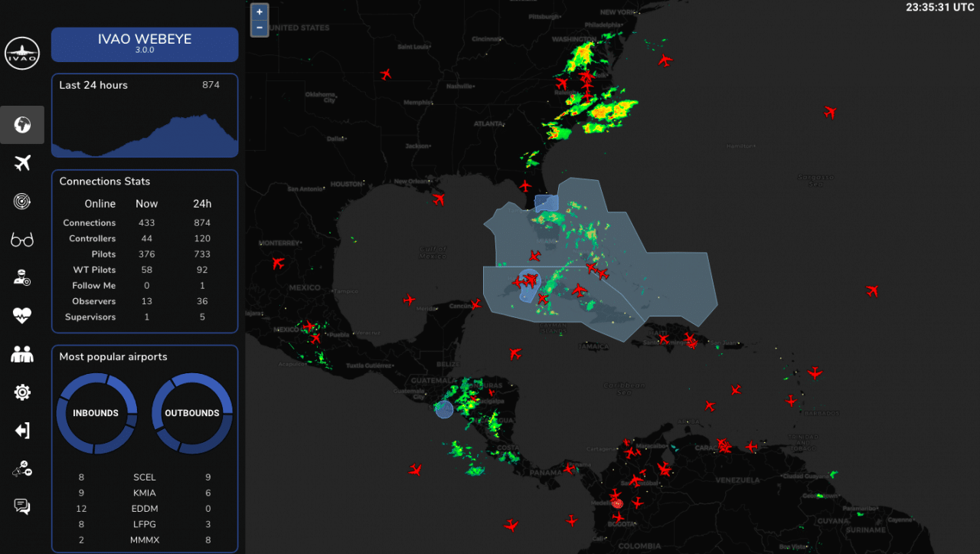Screen dimensions: 980x554
Task: Click the OUTBOUNDS donut chart
Action: click(192, 413)
